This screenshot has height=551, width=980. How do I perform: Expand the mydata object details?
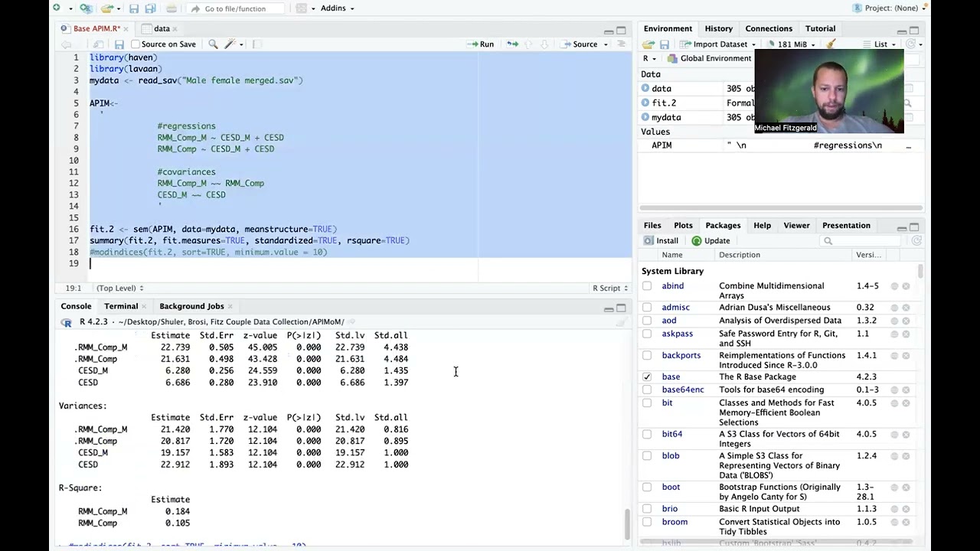645,118
